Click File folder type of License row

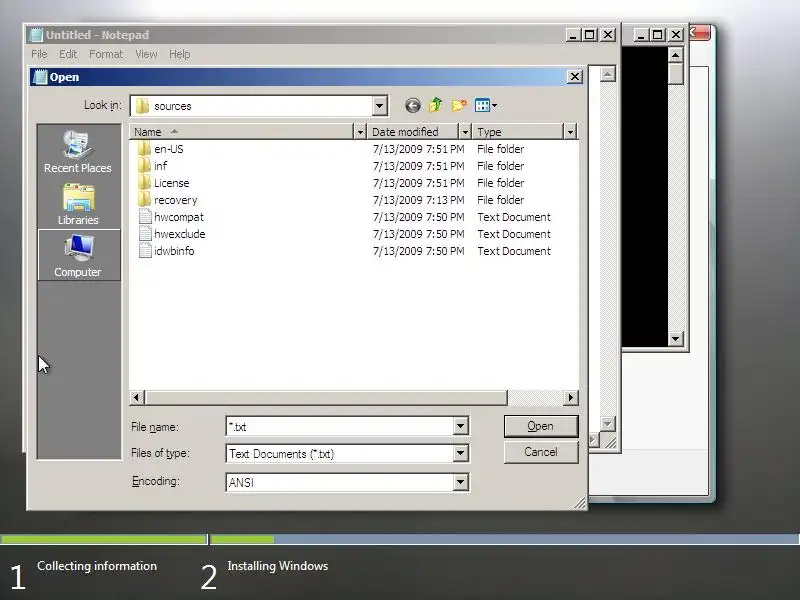pyautogui.click(x=501, y=183)
